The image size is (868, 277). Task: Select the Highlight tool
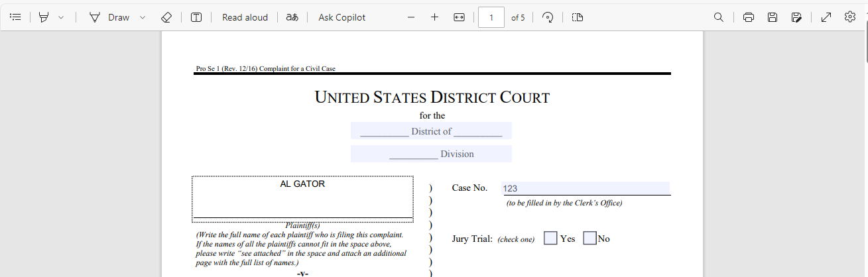click(x=44, y=17)
